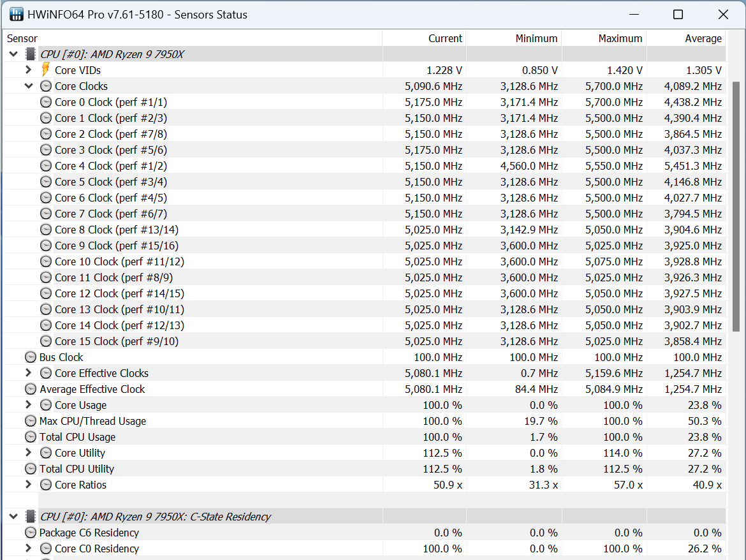
Task: Click the clock icon beside Total CPU Usage
Action: coord(31,437)
